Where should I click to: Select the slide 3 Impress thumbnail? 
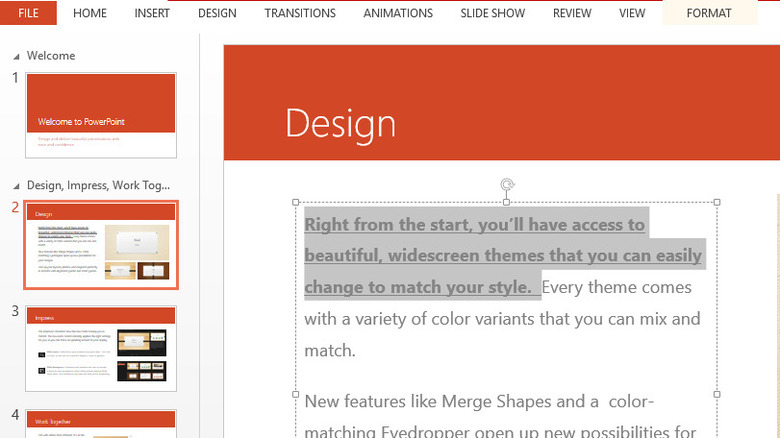101,347
